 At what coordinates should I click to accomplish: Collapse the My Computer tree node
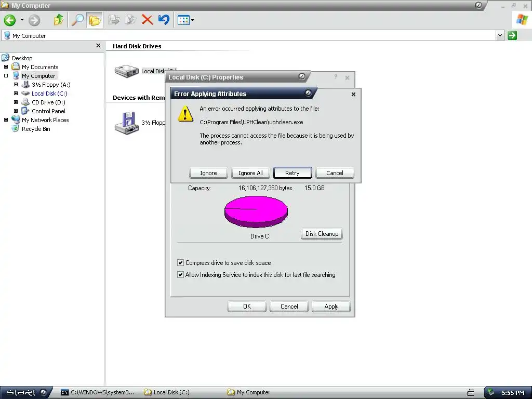click(x=6, y=76)
